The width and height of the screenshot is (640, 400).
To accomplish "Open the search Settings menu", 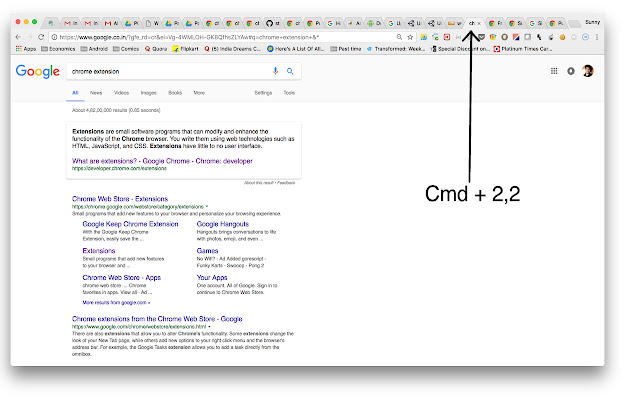I will pyautogui.click(x=263, y=93).
